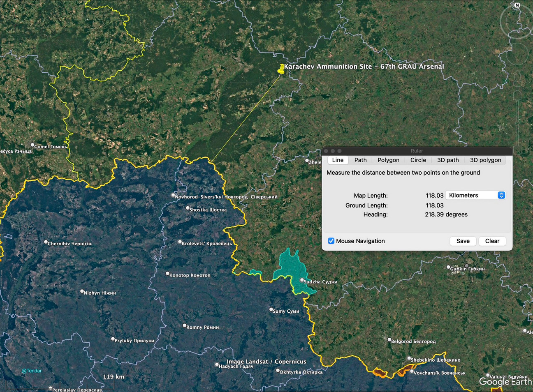Screen dimensions: 533x392
Task: Click the vertical zoom slider
Action: 517,123
